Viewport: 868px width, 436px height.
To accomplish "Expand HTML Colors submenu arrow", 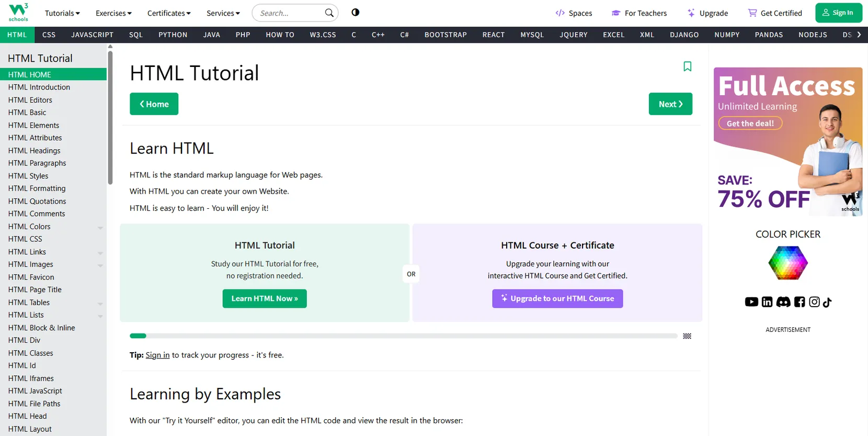I will tap(100, 228).
